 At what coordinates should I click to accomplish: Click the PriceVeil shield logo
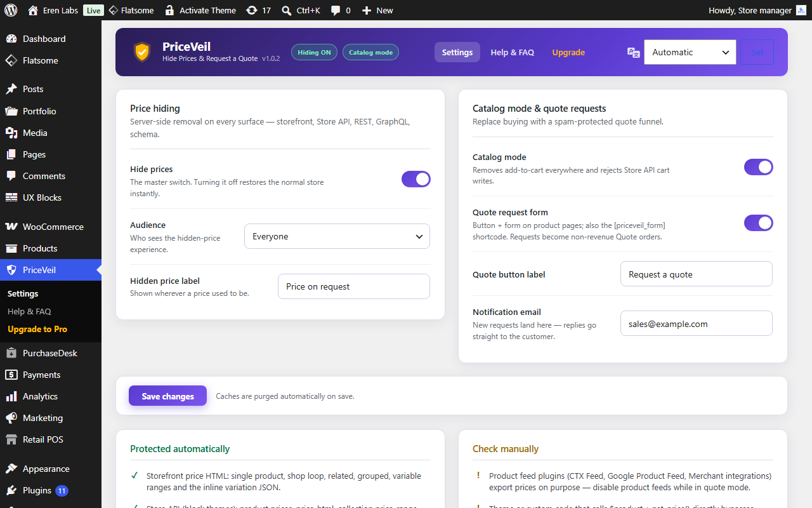142,52
